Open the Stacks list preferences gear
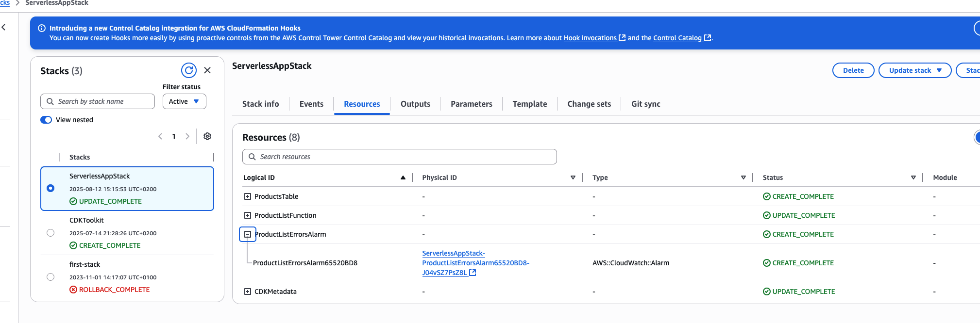The image size is (980, 323). pos(207,136)
